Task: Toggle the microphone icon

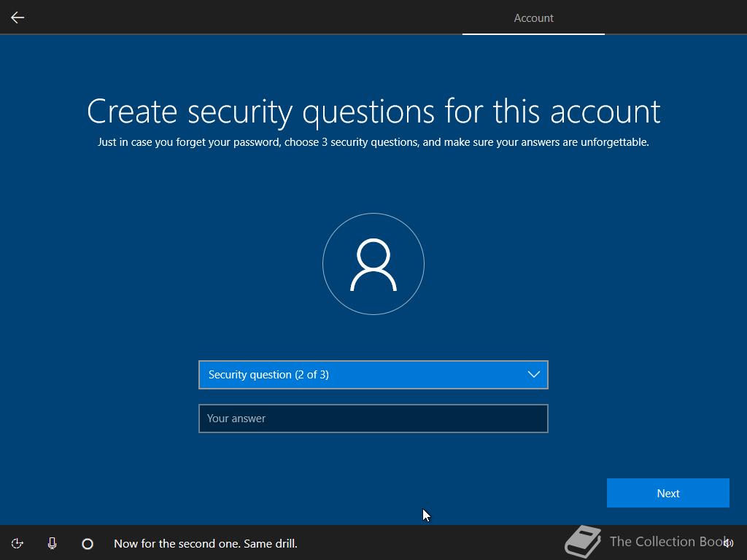Action: tap(53, 543)
